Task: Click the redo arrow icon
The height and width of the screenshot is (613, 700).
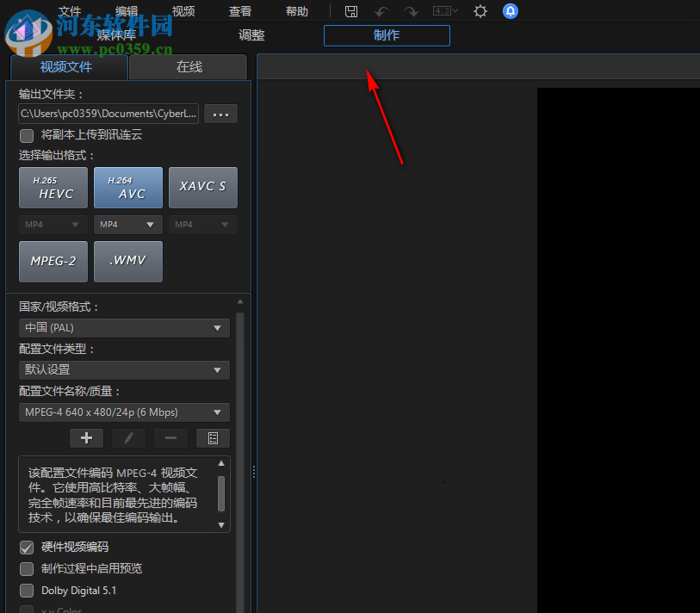Action: point(411,11)
